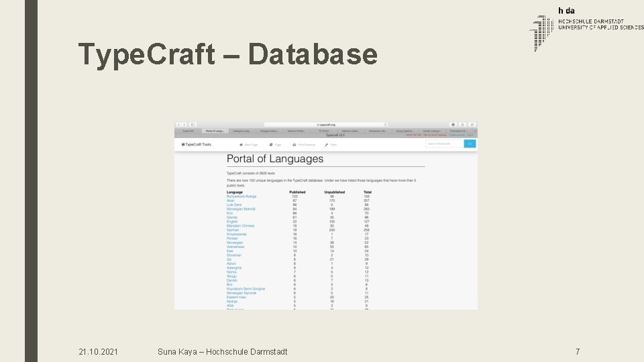Screen dimensions: 644x362
Task: Click the Page book icon
Action: [x=271, y=145]
